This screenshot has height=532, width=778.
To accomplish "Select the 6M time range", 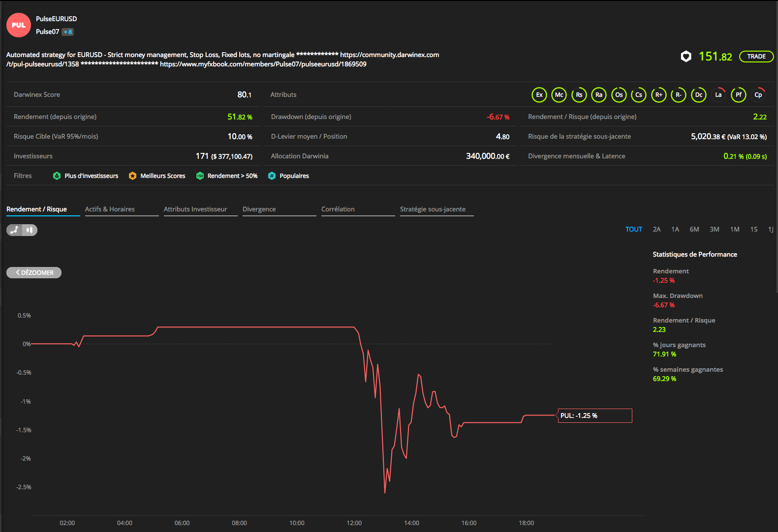I will 694,229.
